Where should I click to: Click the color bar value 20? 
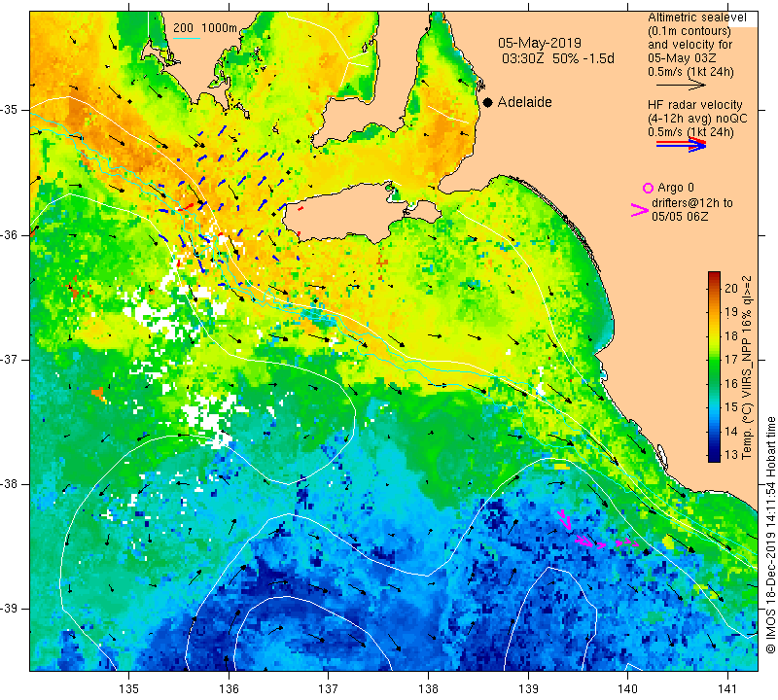731,288
